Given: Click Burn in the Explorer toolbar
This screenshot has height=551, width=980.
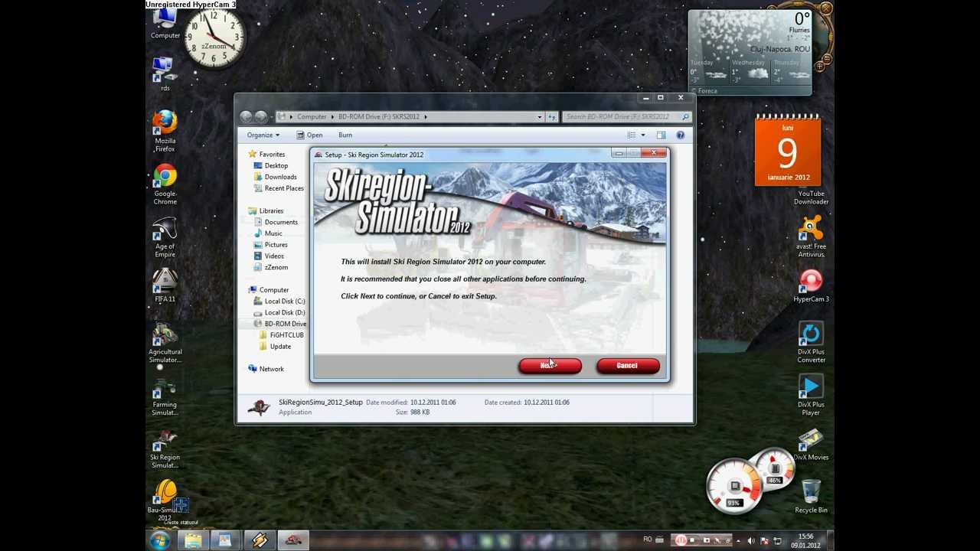Looking at the screenshot, I should (x=345, y=135).
